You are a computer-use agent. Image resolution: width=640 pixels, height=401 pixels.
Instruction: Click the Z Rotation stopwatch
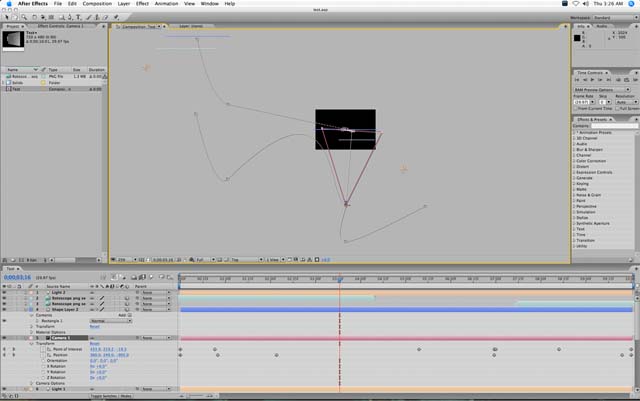43,378
